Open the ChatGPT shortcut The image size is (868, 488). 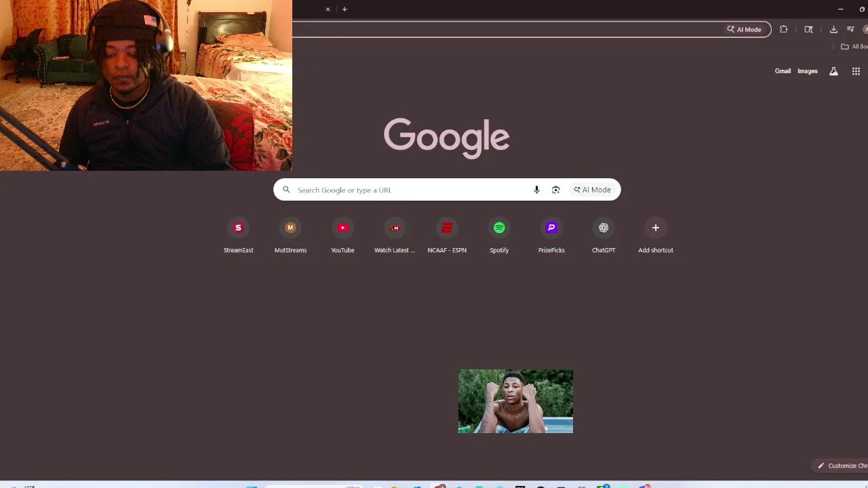(x=604, y=236)
